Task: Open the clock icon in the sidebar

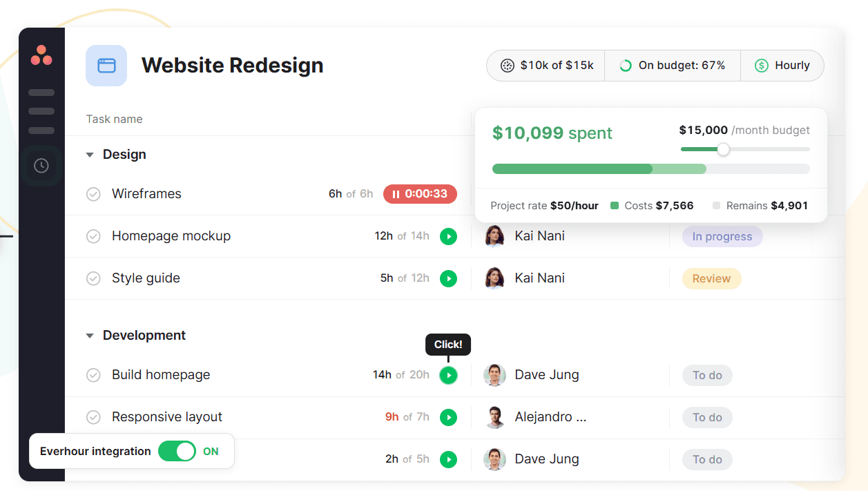Action: (41, 166)
